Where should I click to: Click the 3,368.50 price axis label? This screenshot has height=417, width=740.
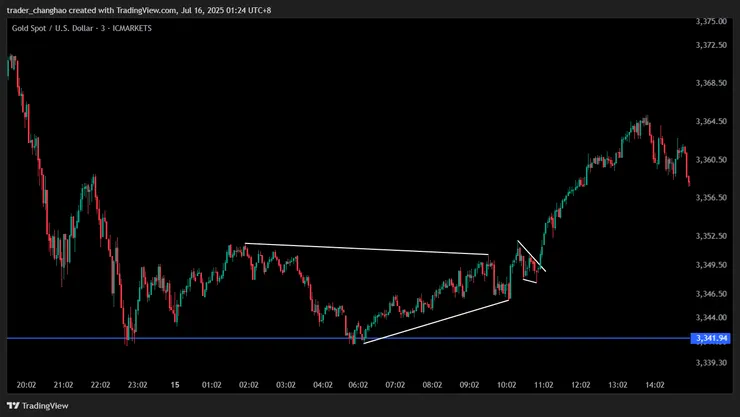711,83
